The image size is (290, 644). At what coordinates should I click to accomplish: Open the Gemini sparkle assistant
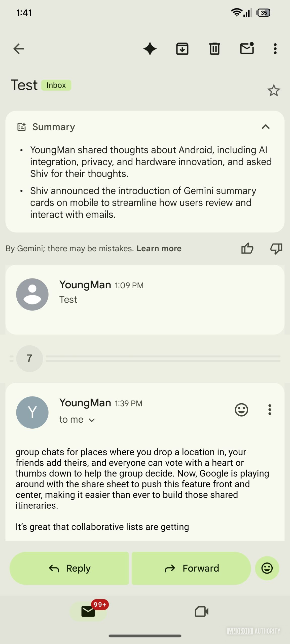(150, 49)
